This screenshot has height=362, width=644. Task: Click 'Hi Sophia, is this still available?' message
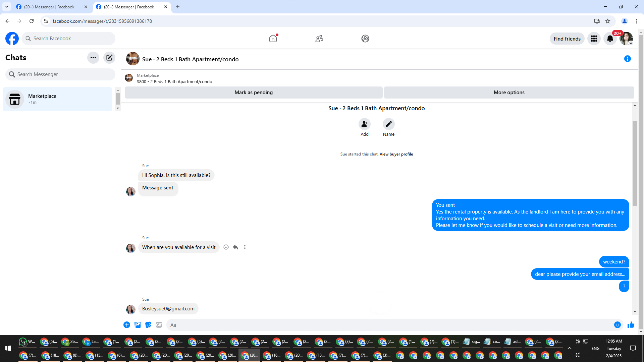tap(176, 175)
